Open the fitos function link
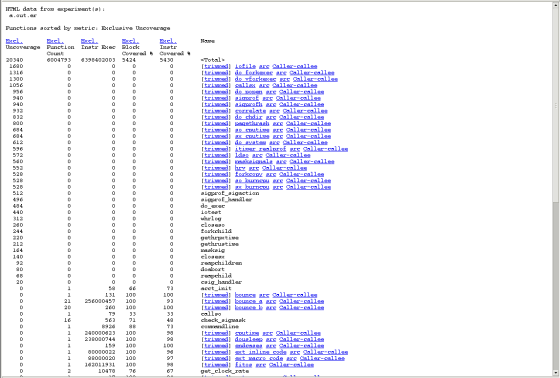 [x=243, y=365]
